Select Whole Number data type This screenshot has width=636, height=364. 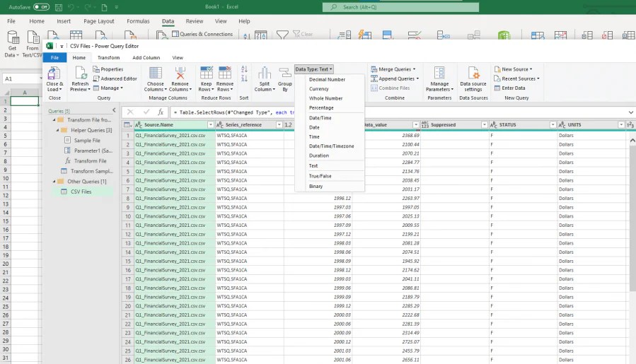click(x=325, y=98)
